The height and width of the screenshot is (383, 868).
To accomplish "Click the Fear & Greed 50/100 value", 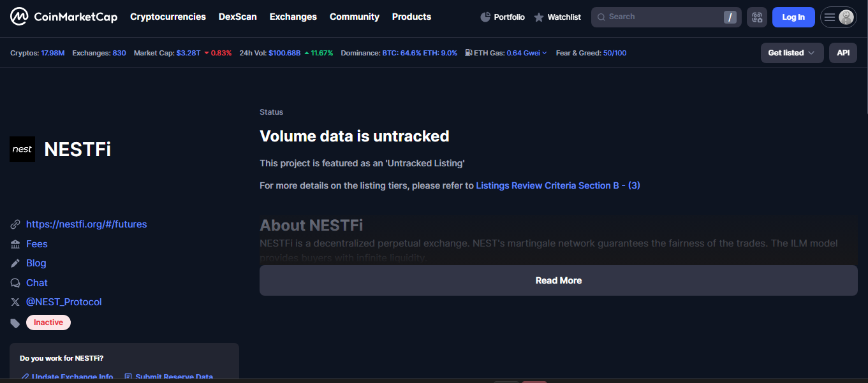I will coord(615,53).
